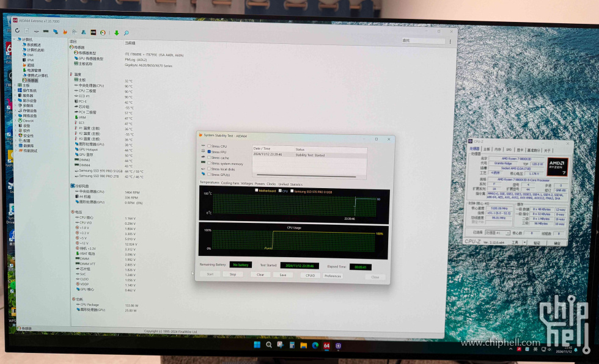Open Windows Search on the taskbar
The width and height of the screenshot is (599, 364).
coord(269,345)
